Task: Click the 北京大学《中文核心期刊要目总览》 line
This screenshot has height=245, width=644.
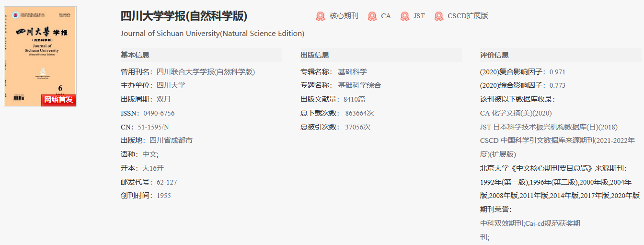Action: (x=553, y=168)
